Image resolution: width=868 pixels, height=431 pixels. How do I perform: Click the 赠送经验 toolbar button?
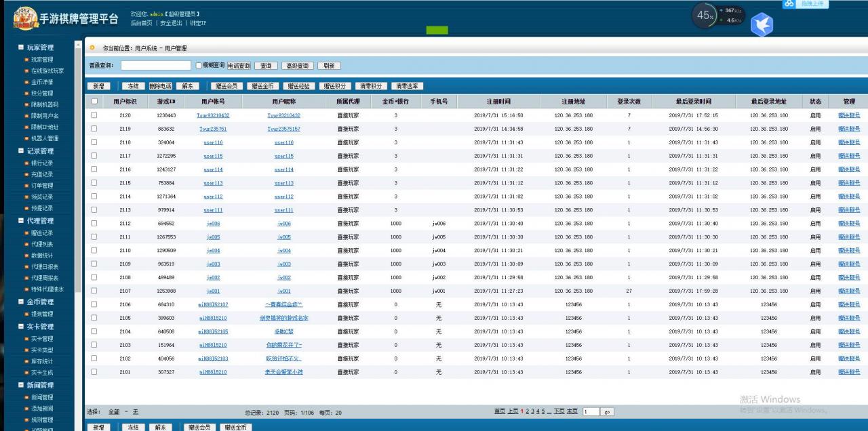click(x=298, y=86)
